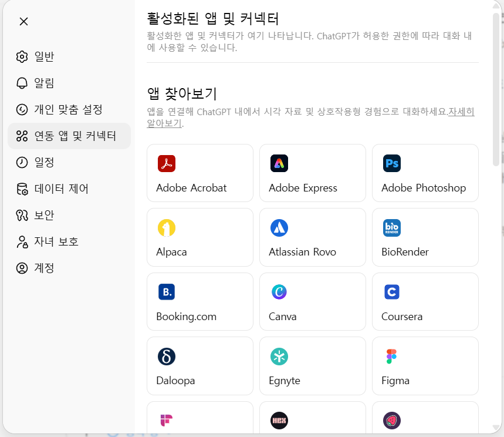Open the BioRender app card
The height and width of the screenshot is (437, 504).
(x=425, y=237)
